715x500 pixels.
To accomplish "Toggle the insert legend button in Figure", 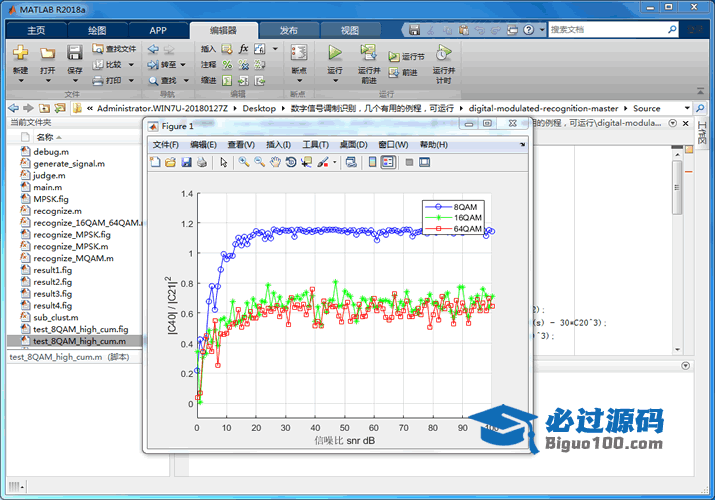I will (388, 162).
